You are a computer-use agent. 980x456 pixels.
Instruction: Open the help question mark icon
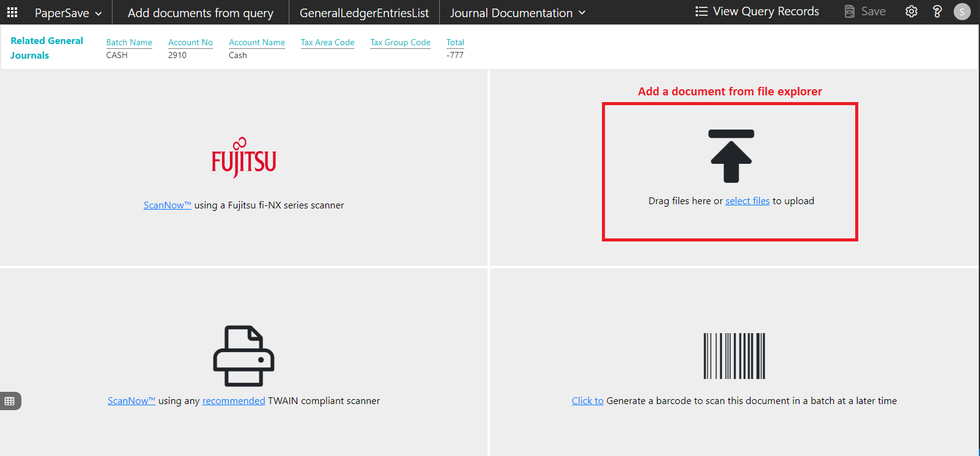(x=937, y=12)
